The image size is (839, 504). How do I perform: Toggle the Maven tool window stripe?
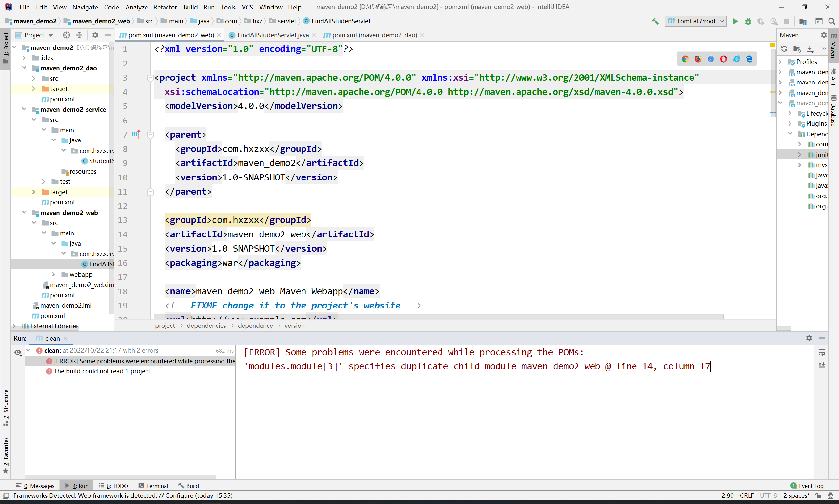(x=833, y=46)
